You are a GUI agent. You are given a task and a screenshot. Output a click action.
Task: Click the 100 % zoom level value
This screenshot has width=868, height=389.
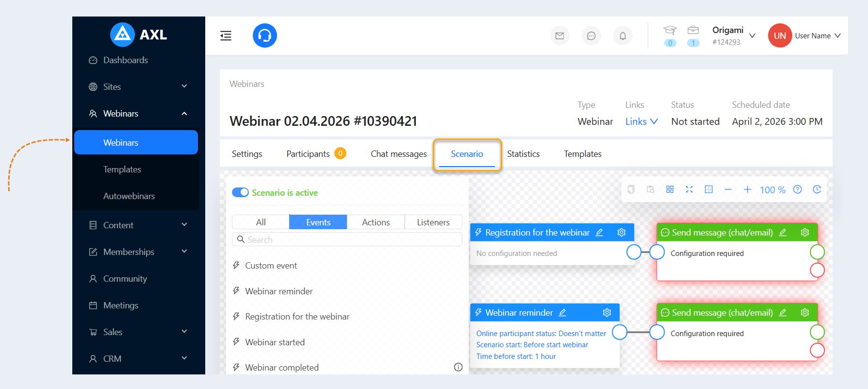772,190
